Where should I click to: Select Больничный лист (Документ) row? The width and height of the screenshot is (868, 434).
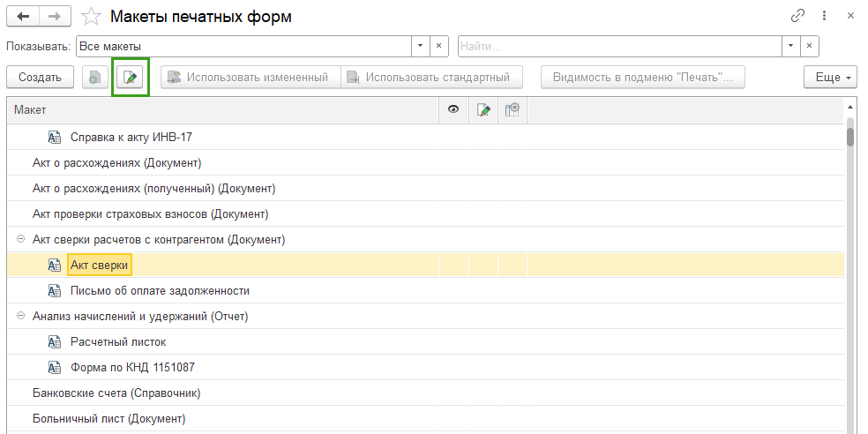coord(426,418)
